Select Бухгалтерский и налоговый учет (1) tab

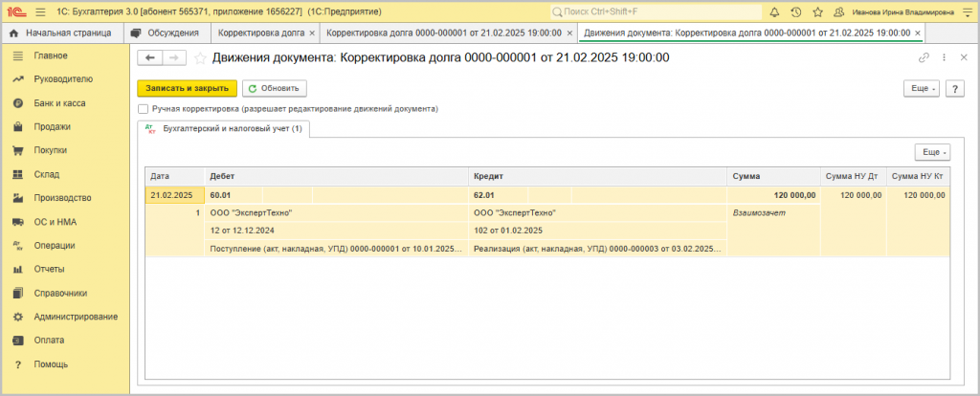click(224, 129)
